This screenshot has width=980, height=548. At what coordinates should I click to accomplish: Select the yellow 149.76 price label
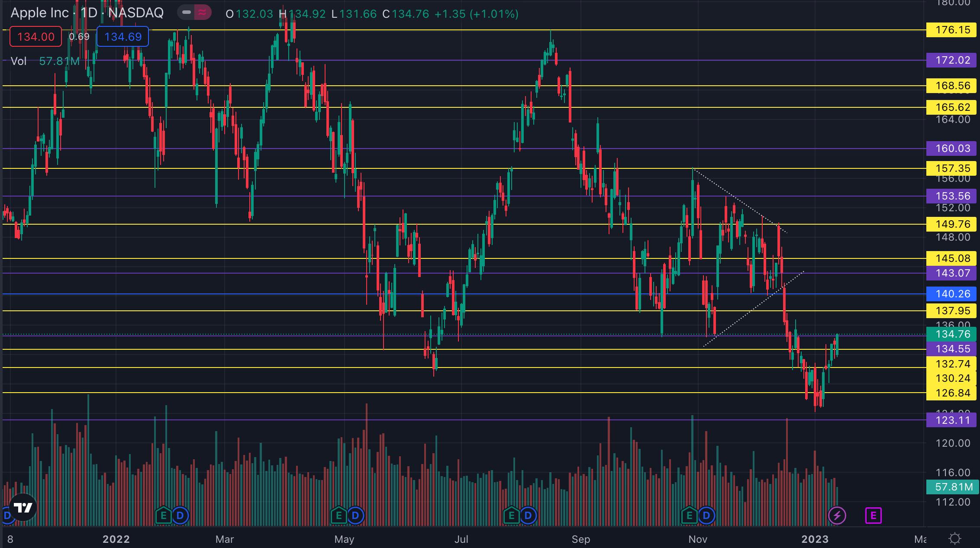click(951, 224)
